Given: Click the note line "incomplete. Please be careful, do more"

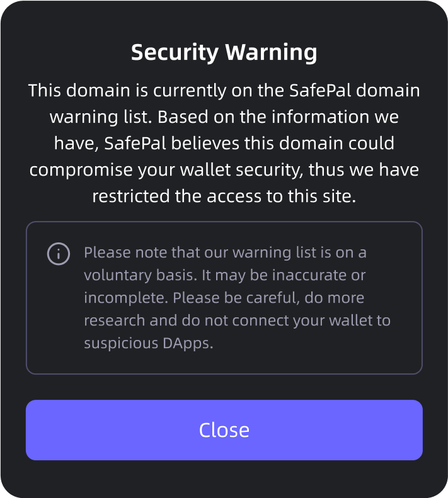Looking at the screenshot, I should [x=224, y=298].
